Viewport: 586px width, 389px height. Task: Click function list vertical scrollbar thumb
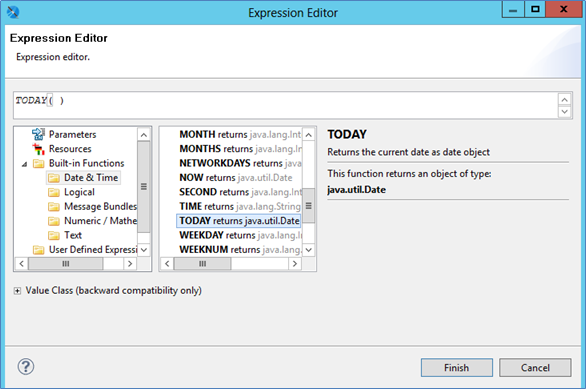tap(308, 206)
